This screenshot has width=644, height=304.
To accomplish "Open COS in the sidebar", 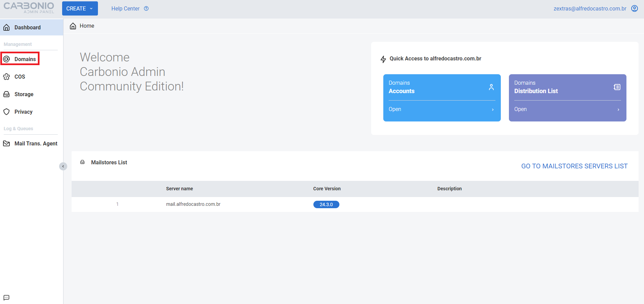I will tap(31, 77).
